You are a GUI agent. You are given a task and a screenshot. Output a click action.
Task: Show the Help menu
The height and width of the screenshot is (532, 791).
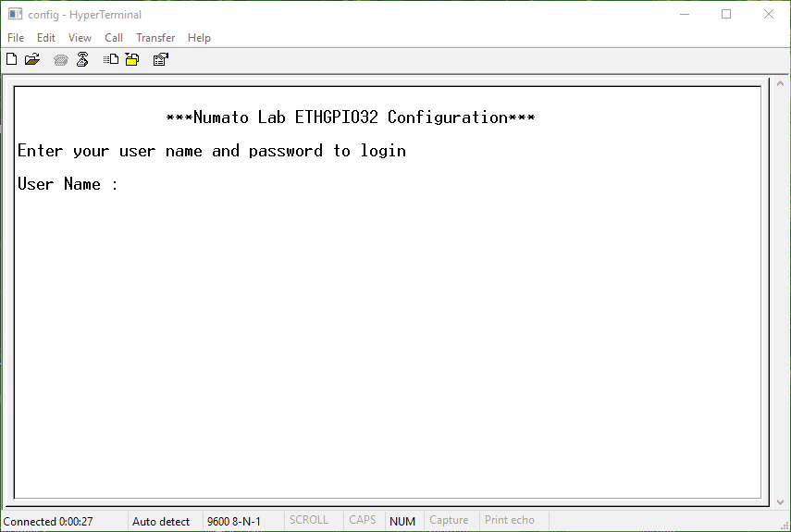click(199, 38)
